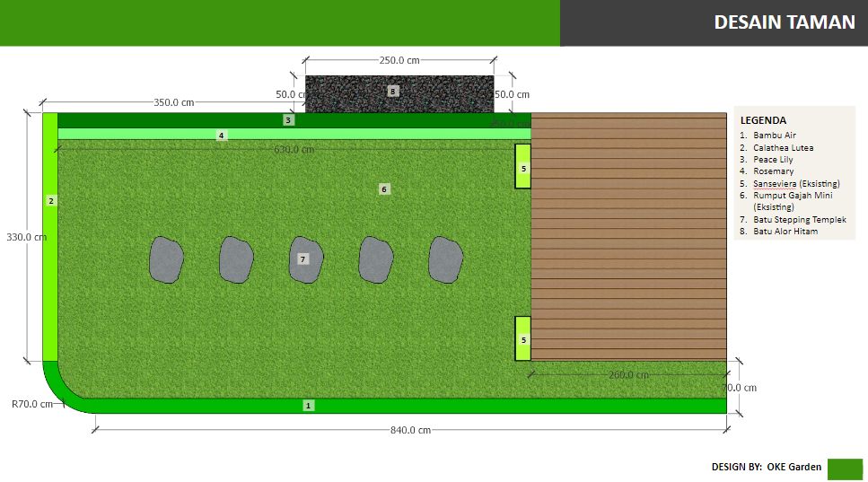Click legend entry Rosemary
Viewport: 868px width, 482px height.
pyautogui.click(x=774, y=171)
